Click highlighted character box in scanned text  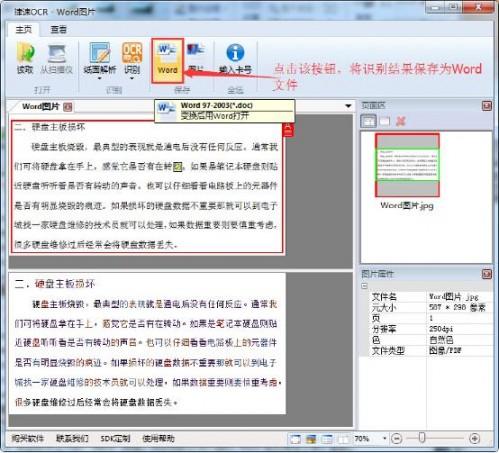[x=178, y=166]
